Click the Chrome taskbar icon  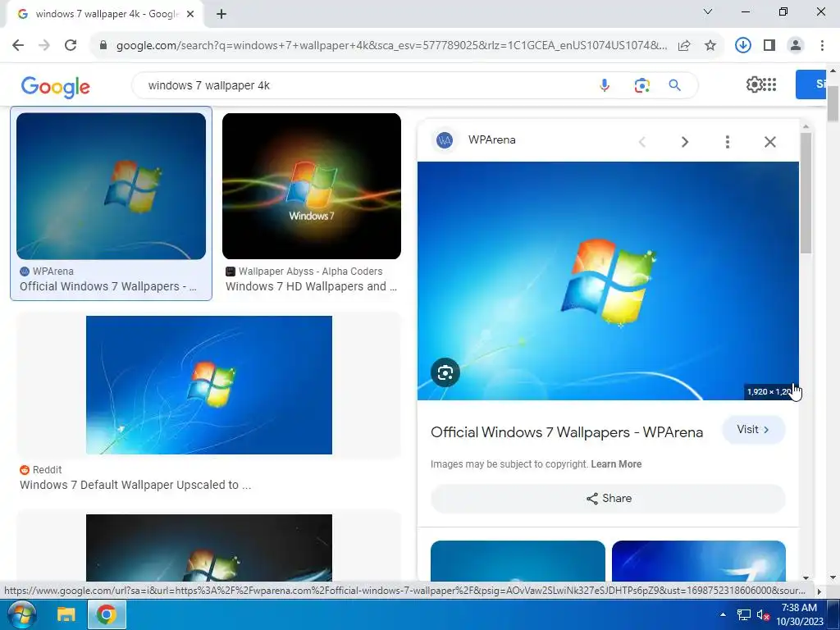tap(107, 614)
